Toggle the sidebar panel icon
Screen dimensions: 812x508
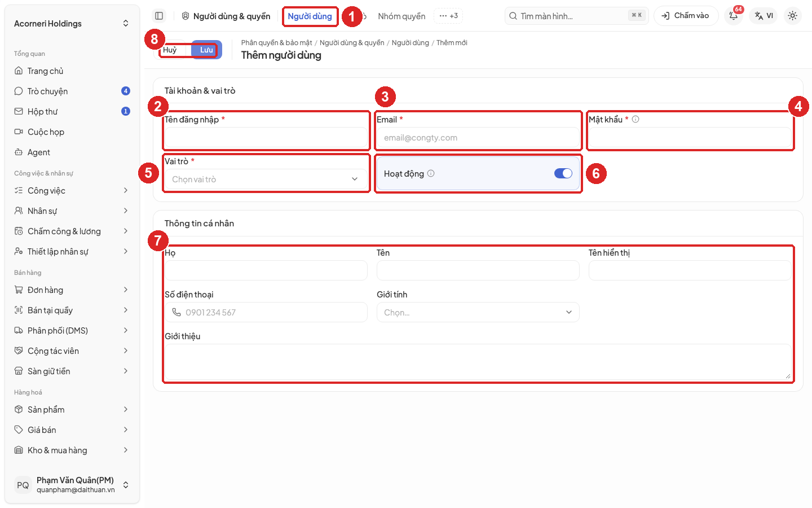click(159, 16)
